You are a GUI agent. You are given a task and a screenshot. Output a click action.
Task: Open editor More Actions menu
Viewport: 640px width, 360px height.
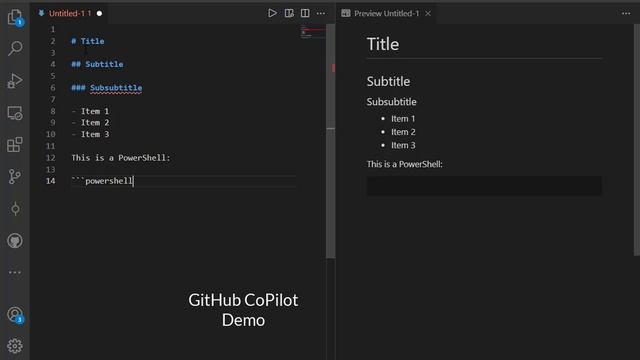click(321, 13)
